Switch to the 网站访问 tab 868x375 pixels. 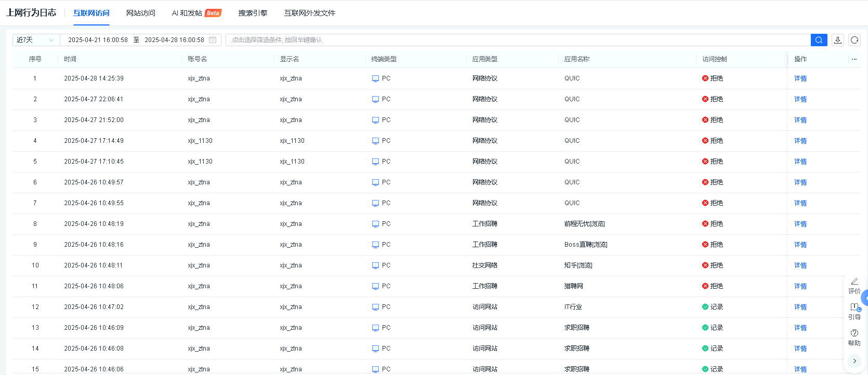click(x=141, y=13)
